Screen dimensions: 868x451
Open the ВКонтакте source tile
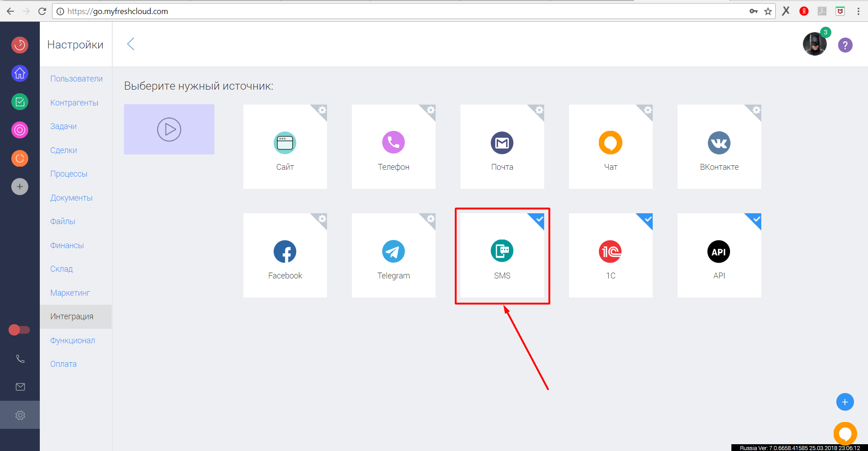pyautogui.click(x=719, y=147)
